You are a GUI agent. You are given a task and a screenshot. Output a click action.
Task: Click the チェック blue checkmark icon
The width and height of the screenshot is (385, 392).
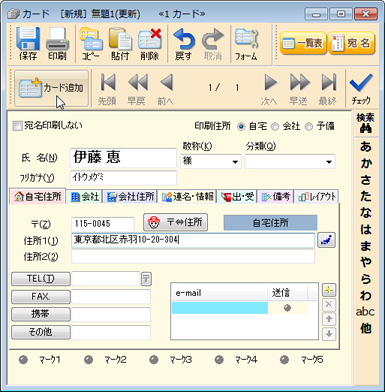361,84
